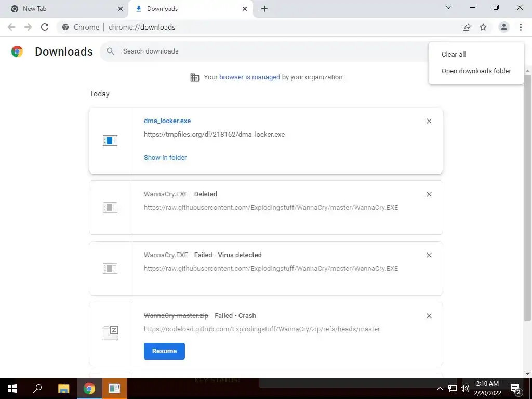Screen dimensions: 532x399
Task: Click the tab search chevron
Action: 448,7
